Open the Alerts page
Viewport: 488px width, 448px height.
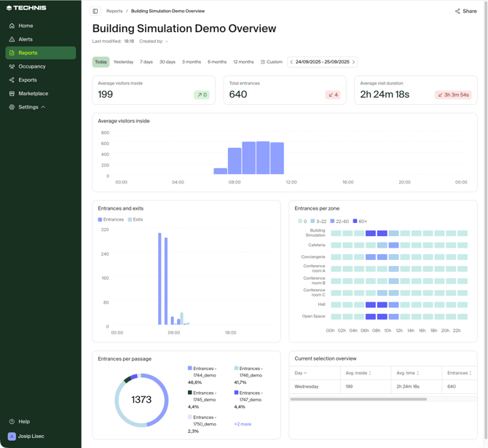[x=25, y=39]
